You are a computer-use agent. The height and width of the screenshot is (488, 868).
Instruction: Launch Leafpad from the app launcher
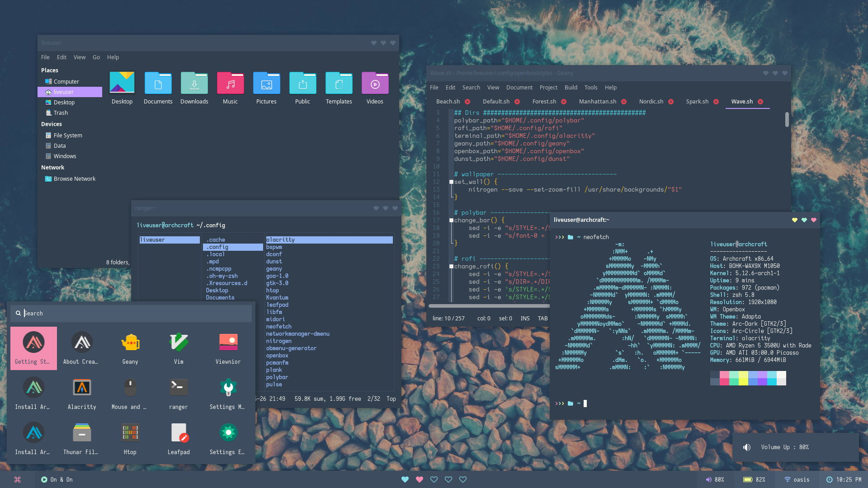[x=179, y=439]
